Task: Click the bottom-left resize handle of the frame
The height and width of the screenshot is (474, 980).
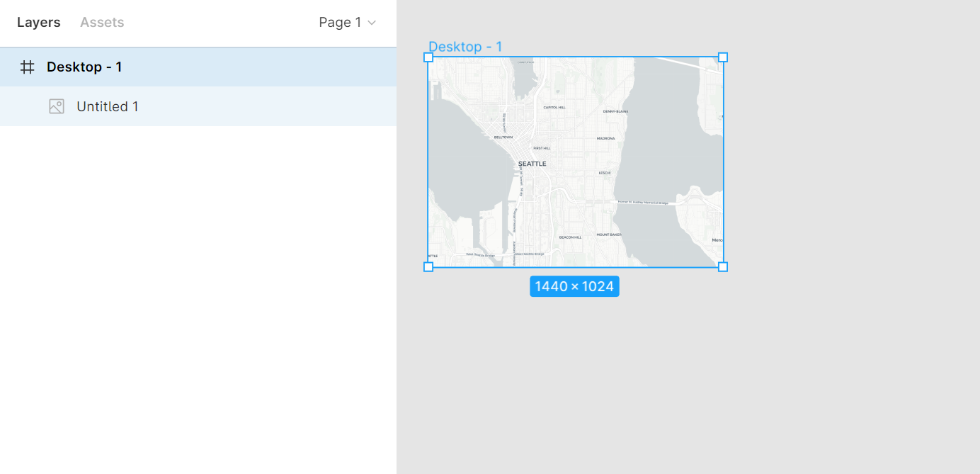Action: (428, 267)
